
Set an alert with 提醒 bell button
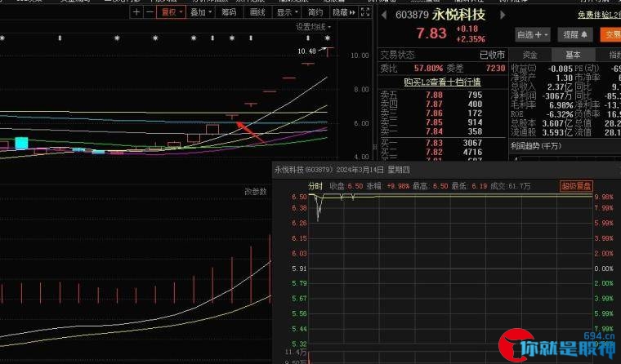tap(575, 35)
